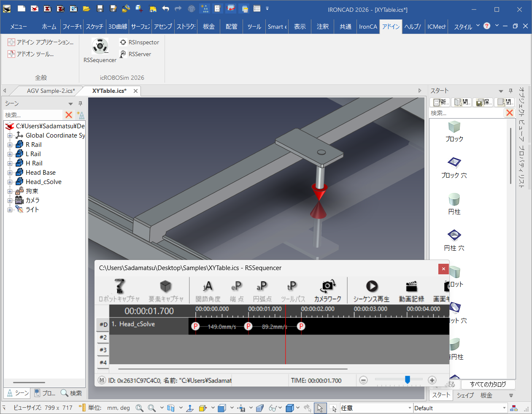532x414 pixels.
Task: Switch to the 検索 tab below scene tree
Action: pyautogui.click(x=71, y=393)
